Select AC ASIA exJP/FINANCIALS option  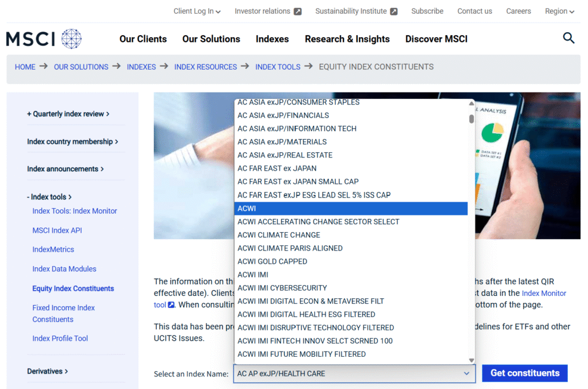tap(351, 115)
